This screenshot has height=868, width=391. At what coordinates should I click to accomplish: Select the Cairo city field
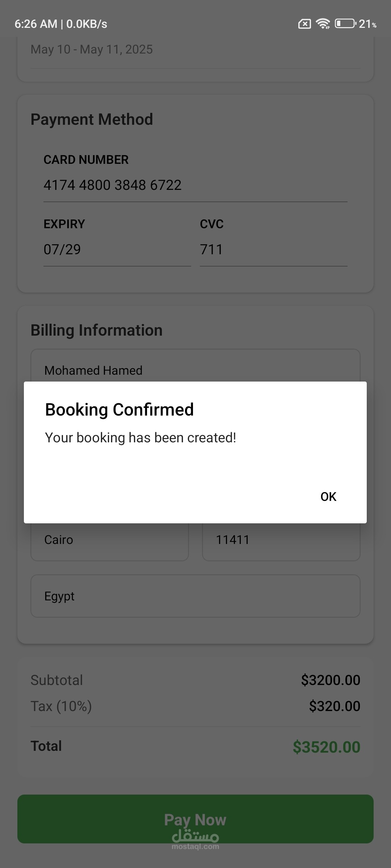tap(109, 541)
